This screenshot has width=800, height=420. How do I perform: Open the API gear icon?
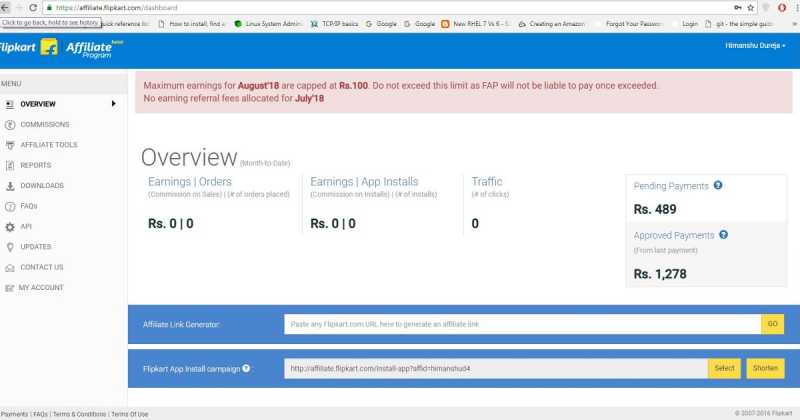[x=10, y=227]
